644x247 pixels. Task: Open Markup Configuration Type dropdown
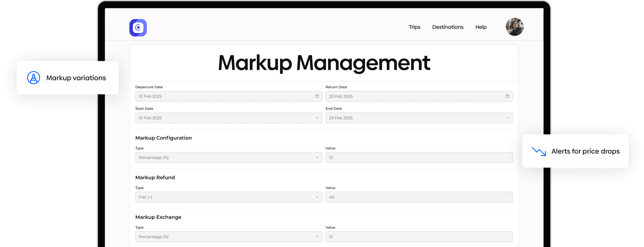tap(229, 157)
